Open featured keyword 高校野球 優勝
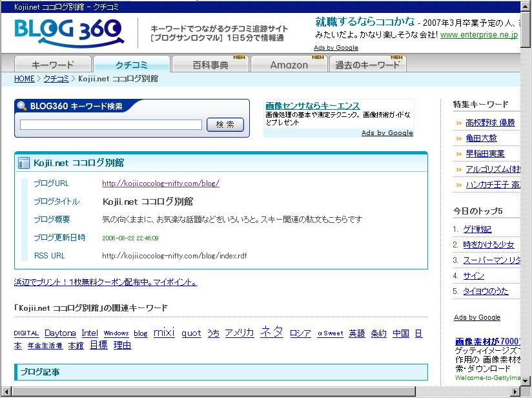This screenshot has height=398, width=532. click(x=490, y=123)
